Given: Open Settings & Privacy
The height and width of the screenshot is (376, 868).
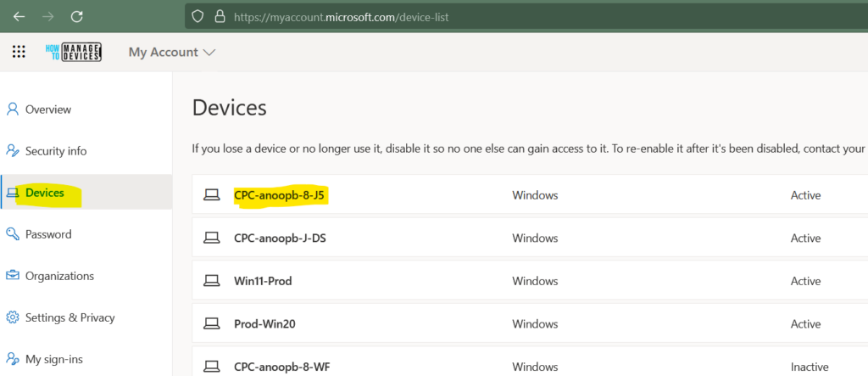Looking at the screenshot, I should [x=70, y=317].
